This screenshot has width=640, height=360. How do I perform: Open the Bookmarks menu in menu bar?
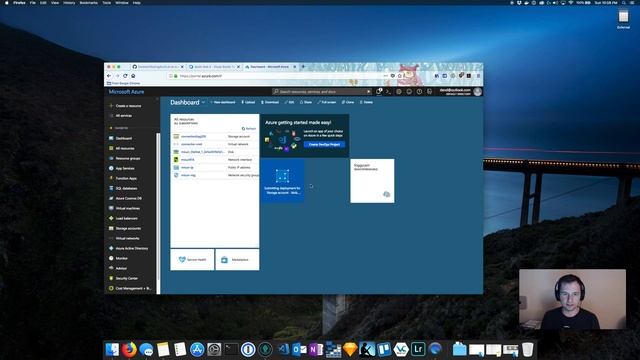tap(89, 2)
